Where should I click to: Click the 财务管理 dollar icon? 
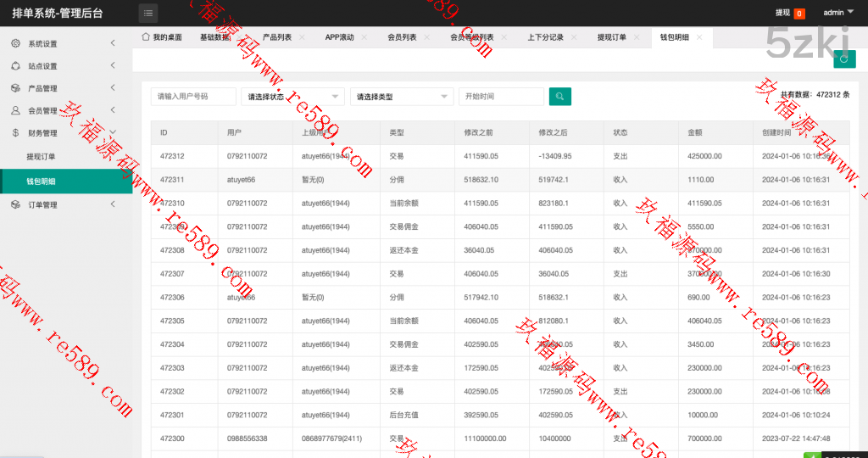[15, 132]
